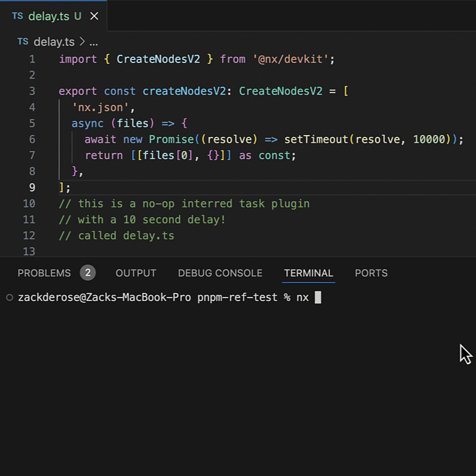Image resolution: width=476 pixels, height=476 pixels.
Task: Switch to the PROBLEMS panel tab
Action: (x=44, y=273)
